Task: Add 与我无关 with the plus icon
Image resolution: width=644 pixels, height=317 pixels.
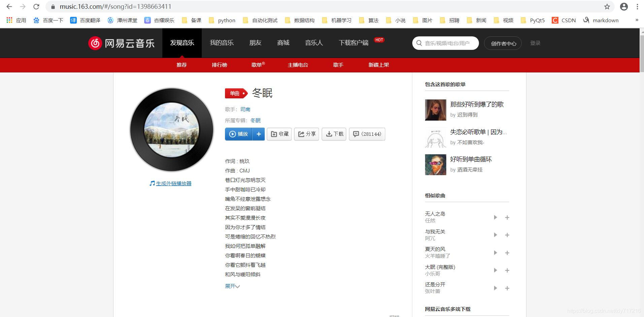Action: [x=507, y=235]
